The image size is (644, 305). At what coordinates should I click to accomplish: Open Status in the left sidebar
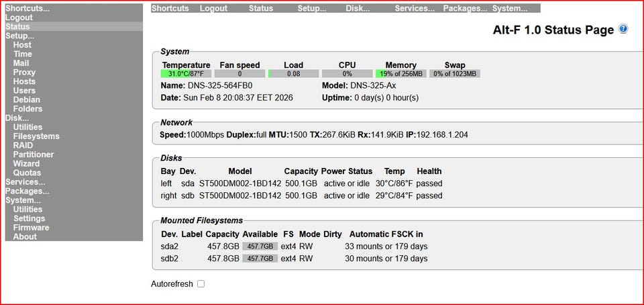coord(17,26)
